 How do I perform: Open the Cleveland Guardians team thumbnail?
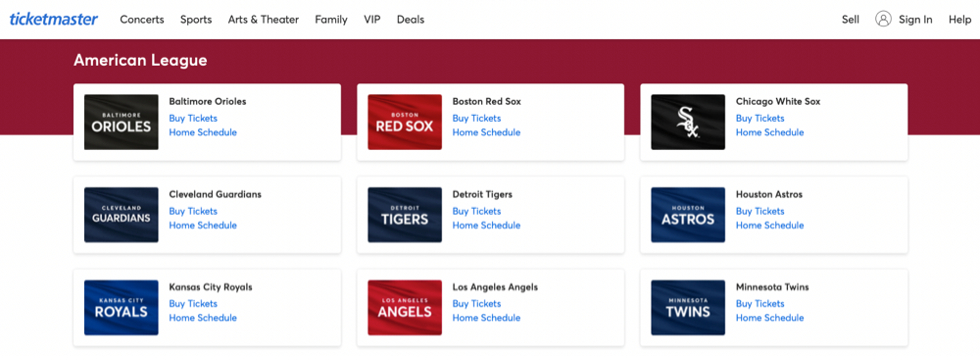[122, 215]
